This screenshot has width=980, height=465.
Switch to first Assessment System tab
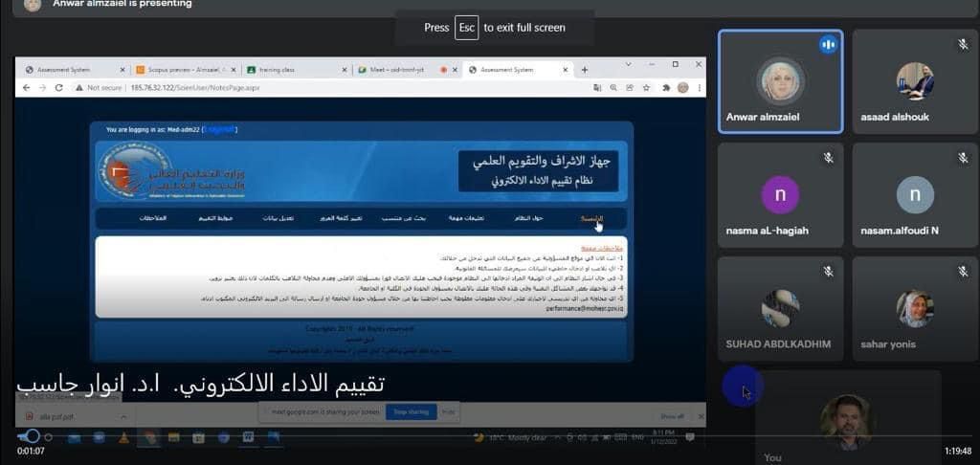(74, 70)
